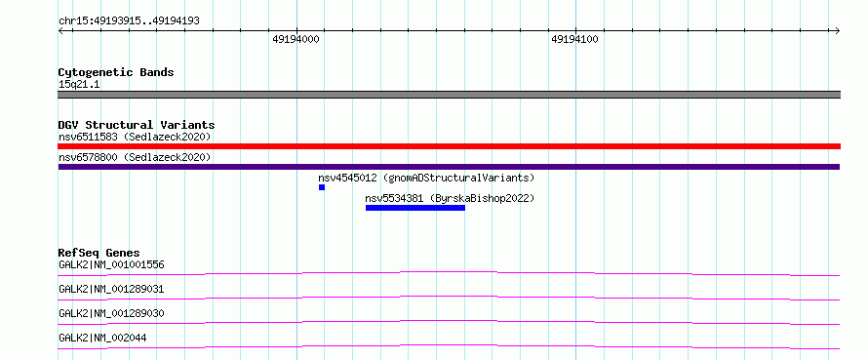Select the RefSeq Genes track title
This screenshot has height=360, width=868.
(99, 253)
